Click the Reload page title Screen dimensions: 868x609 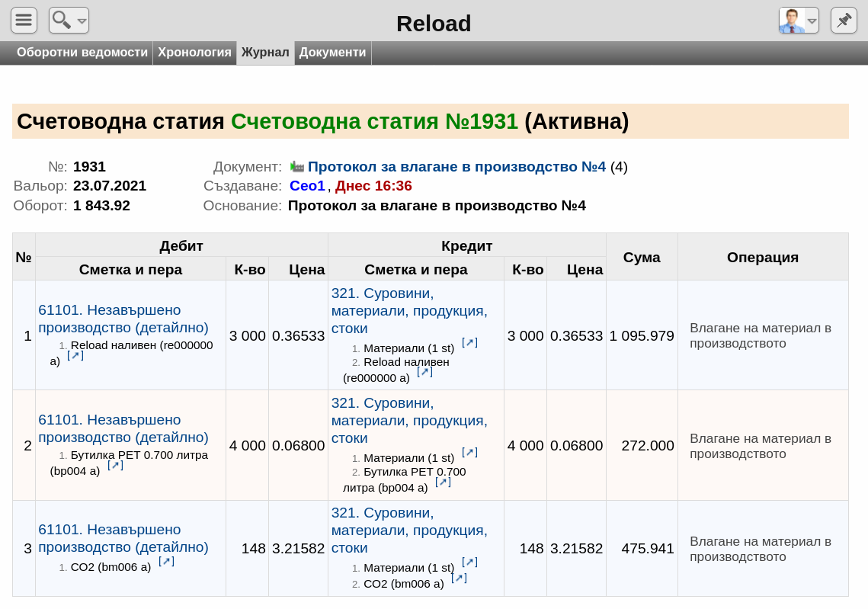434,24
